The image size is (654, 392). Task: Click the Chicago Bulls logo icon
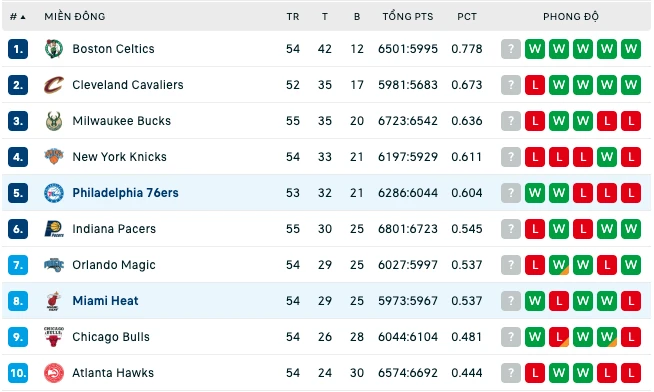coord(54,337)
